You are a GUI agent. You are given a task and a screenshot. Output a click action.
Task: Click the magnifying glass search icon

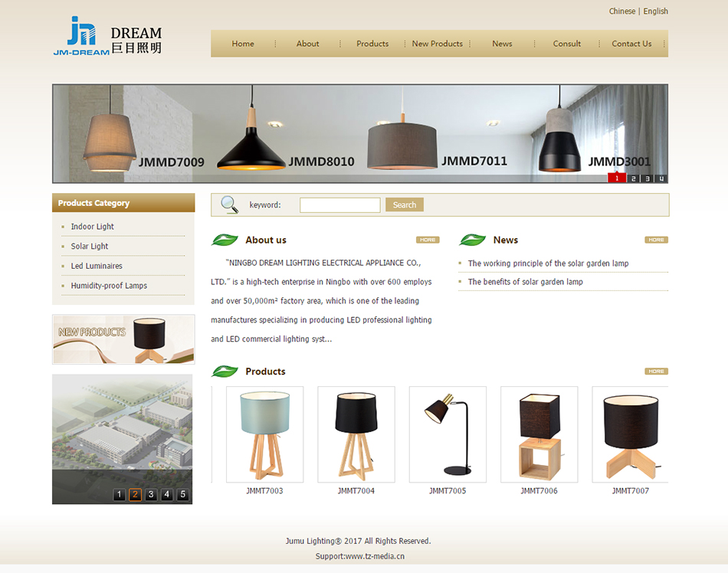(x=229, y=205)
